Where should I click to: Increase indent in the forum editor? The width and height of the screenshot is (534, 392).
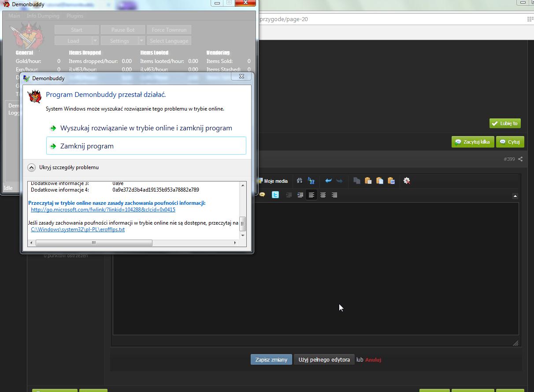(300, 195)
